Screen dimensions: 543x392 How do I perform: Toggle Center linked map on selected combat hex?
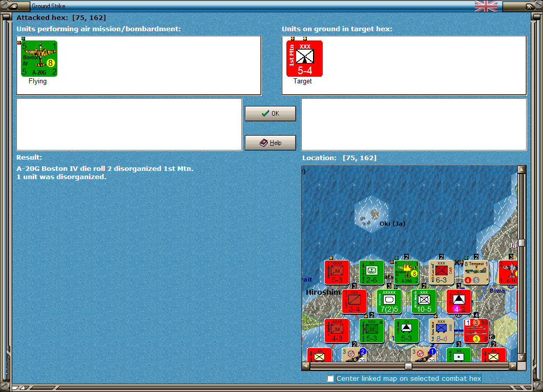pyautogui.click(x=330, y=379)
